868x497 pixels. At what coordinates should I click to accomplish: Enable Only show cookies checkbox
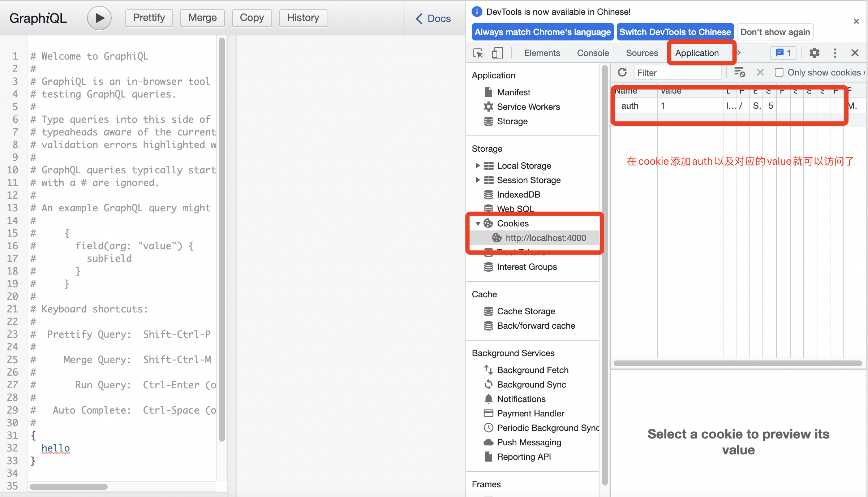779,73
